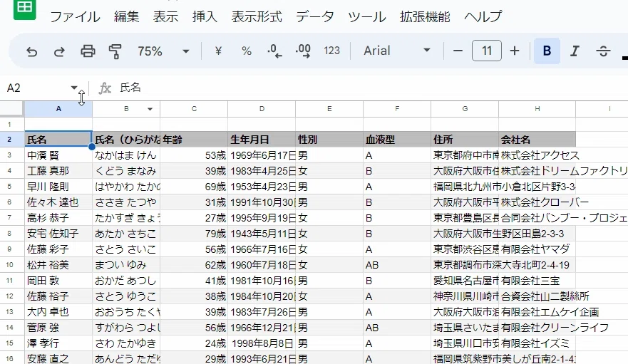Select cell なかはま けん
The width and height of the screenshot is (628, 364).
click(126, 155)
